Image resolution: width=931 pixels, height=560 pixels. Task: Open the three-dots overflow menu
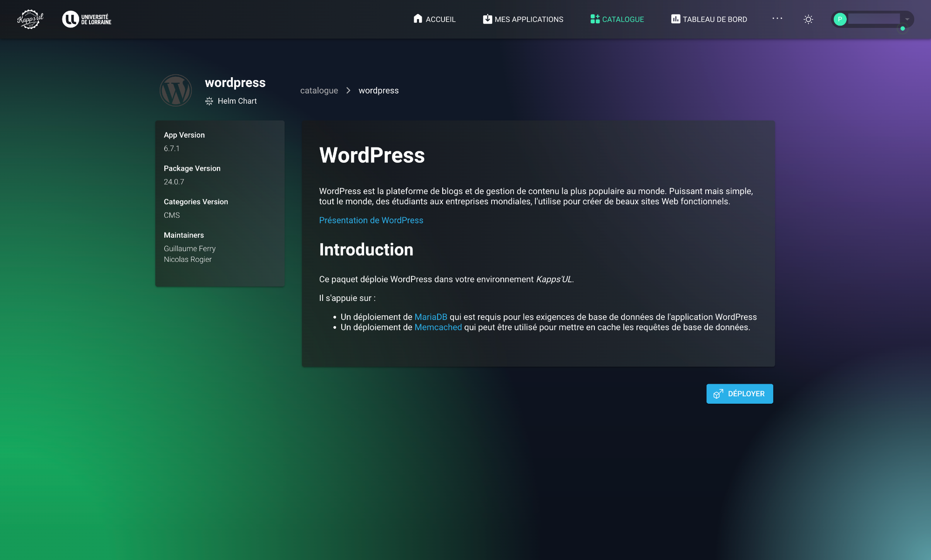pyautogui.click(x=777, y=19)
